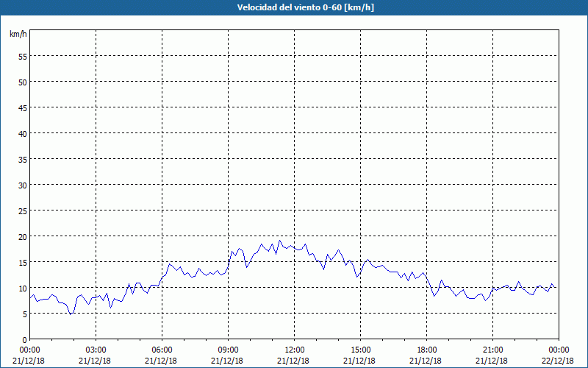Click the 21/12/18 date label under 03:00

click(x=95, y=361)
